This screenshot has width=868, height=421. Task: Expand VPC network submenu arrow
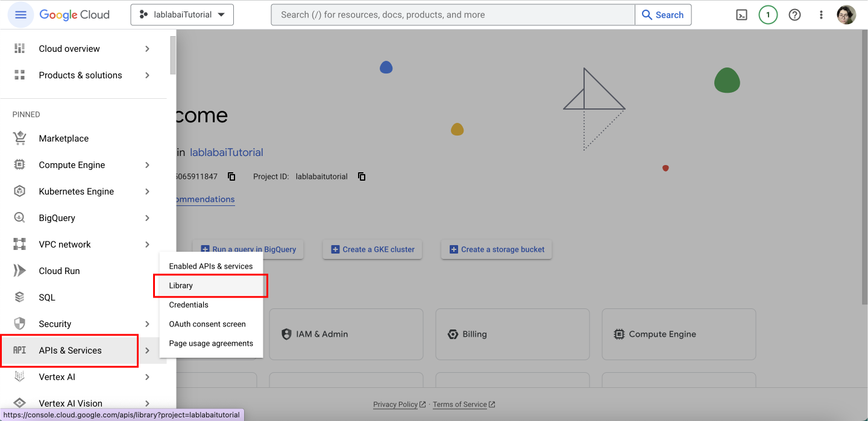click(x=147, y=245)
